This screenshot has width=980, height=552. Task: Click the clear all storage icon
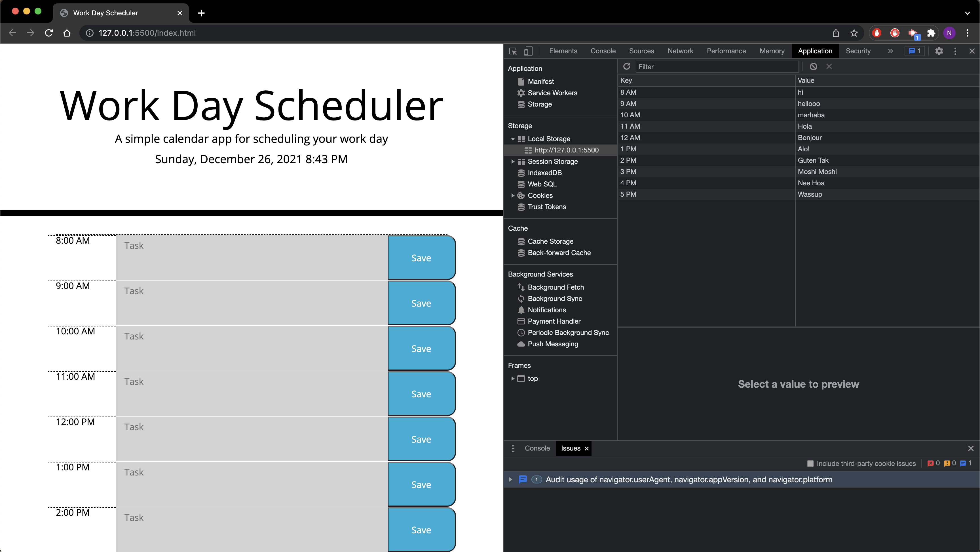tap(813, 67)
